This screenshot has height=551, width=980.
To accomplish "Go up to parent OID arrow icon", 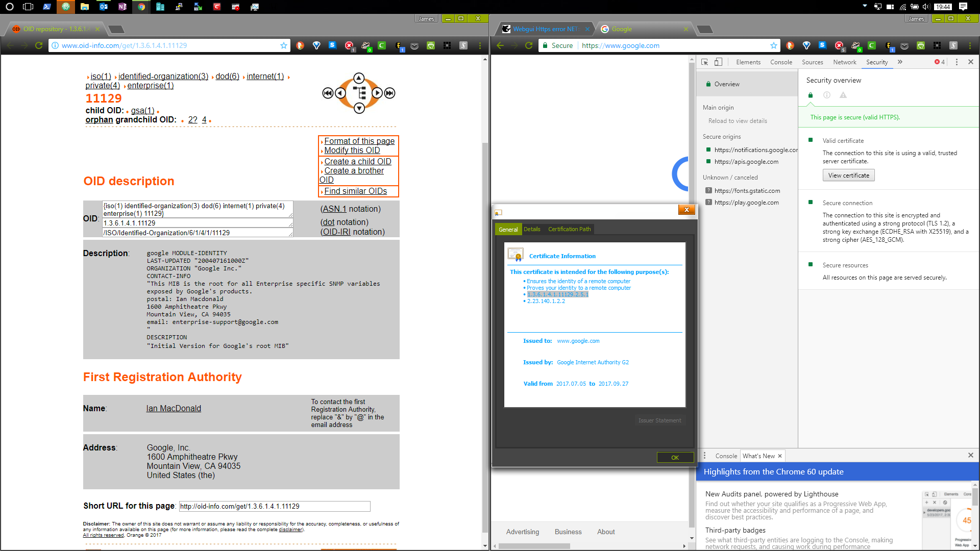I will pyautogui.click(x=359, y=78).
